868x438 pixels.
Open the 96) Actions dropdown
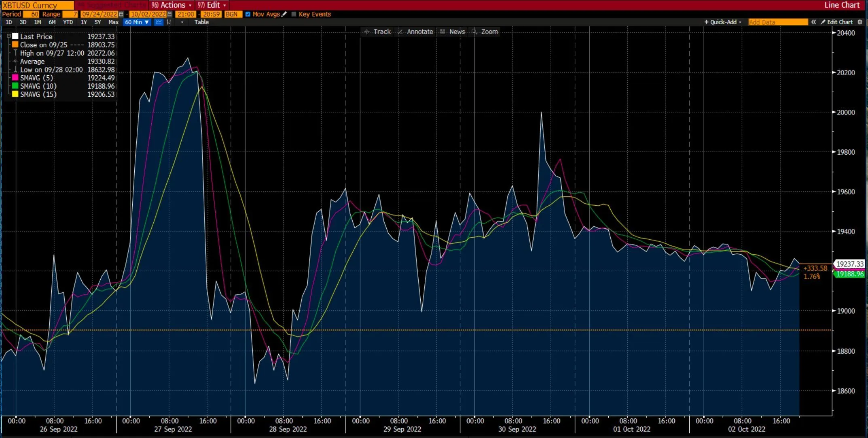click(171, 5)
